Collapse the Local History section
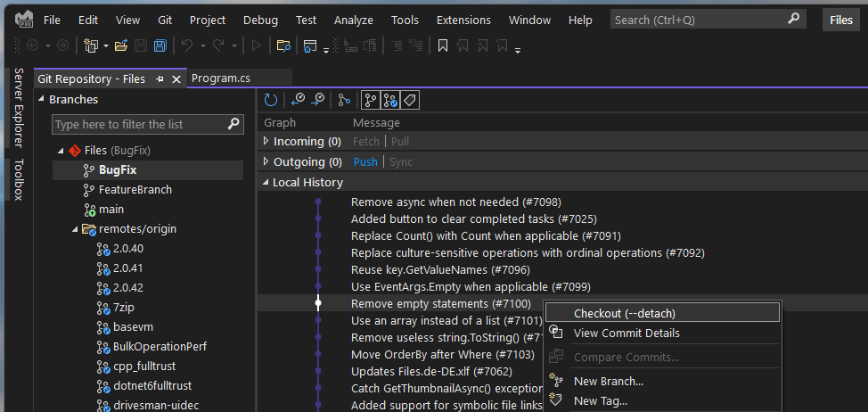Screen dimensions: 868x412 pos(266,182)
